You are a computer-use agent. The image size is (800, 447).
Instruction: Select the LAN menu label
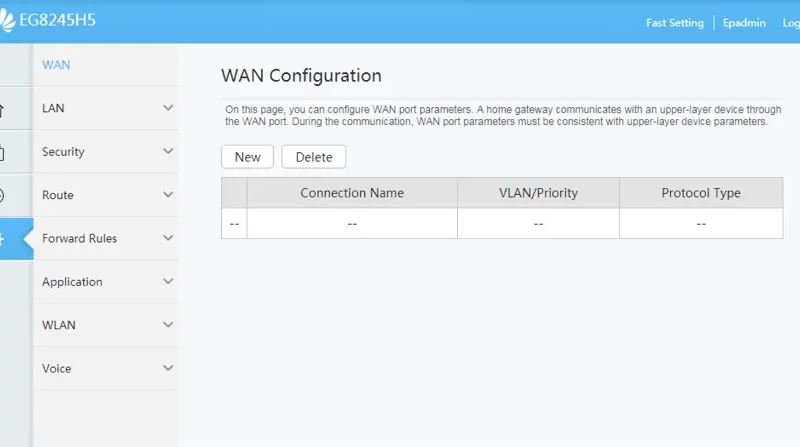53,108
